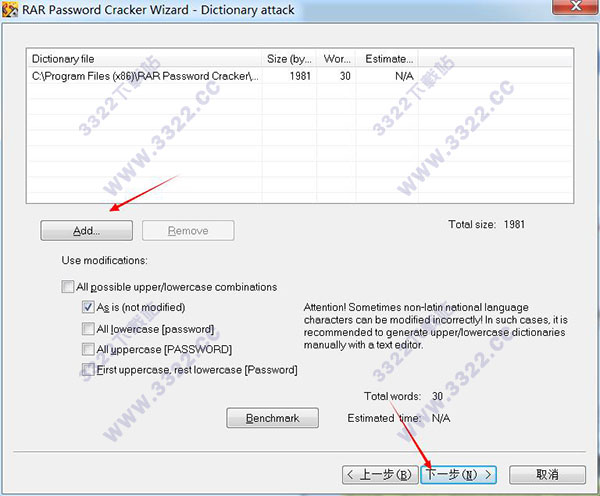Click the Use modifications: label
Image resolution: width=600 pixels, height=496 pixels.
click(x=104, y=260)
